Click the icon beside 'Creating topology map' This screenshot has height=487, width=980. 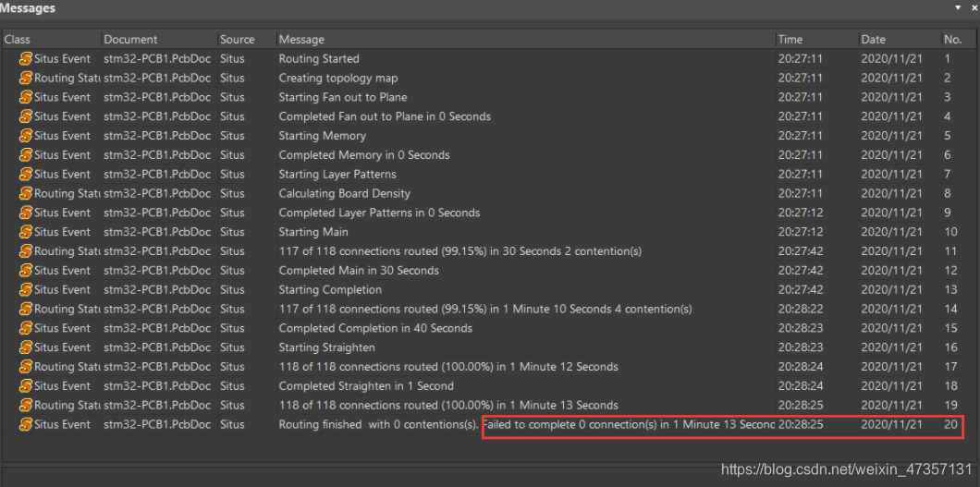[x=26, y=78]
